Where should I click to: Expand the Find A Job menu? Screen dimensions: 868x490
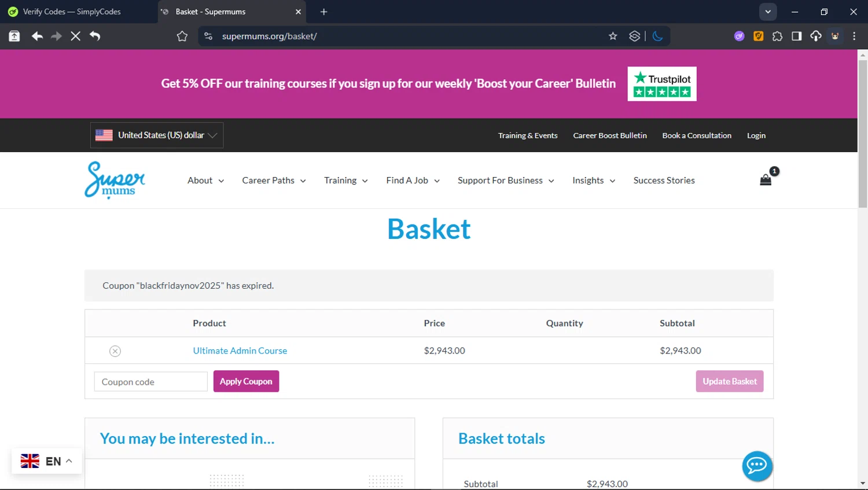(413, 180)
